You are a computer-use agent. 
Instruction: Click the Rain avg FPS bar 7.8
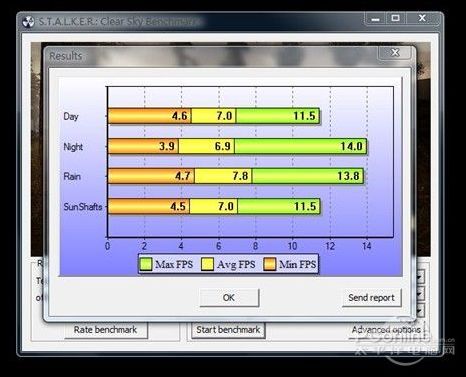click(x=223, y=176)
